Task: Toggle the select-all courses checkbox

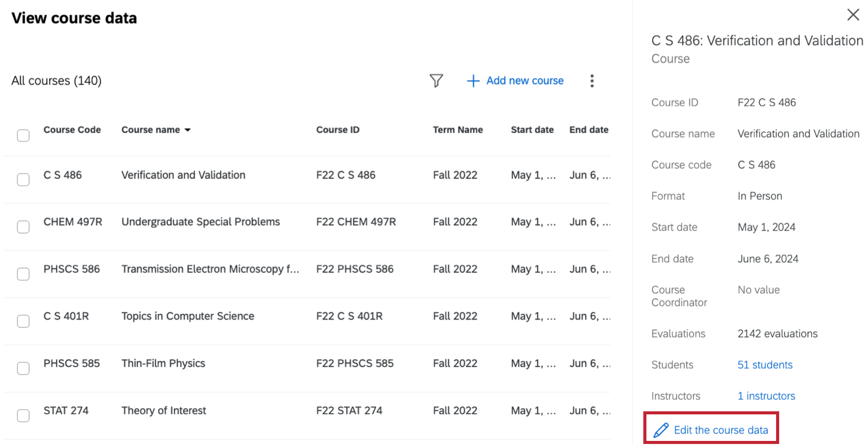Action: click(23, 135)
